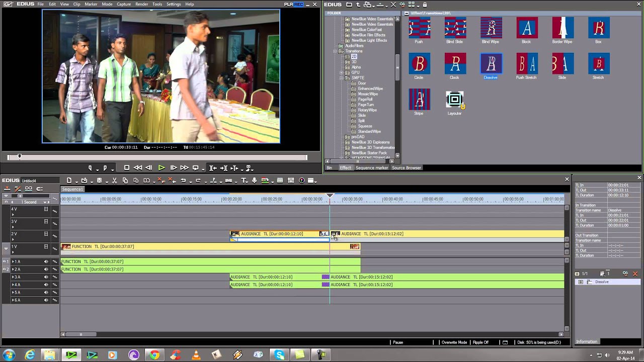644x362 pixels.
Task: Select the Dissolve transition thumbnail
Action: [491, 64]
